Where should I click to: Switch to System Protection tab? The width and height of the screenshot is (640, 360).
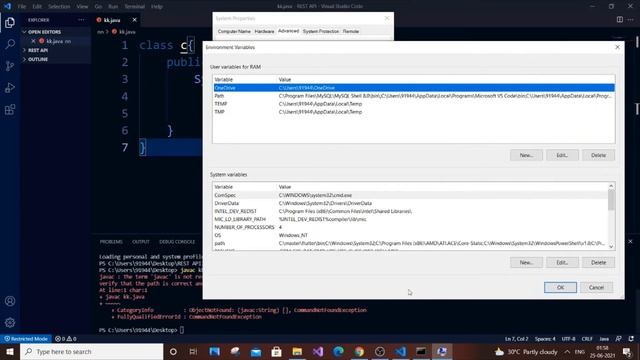(320, 31)
